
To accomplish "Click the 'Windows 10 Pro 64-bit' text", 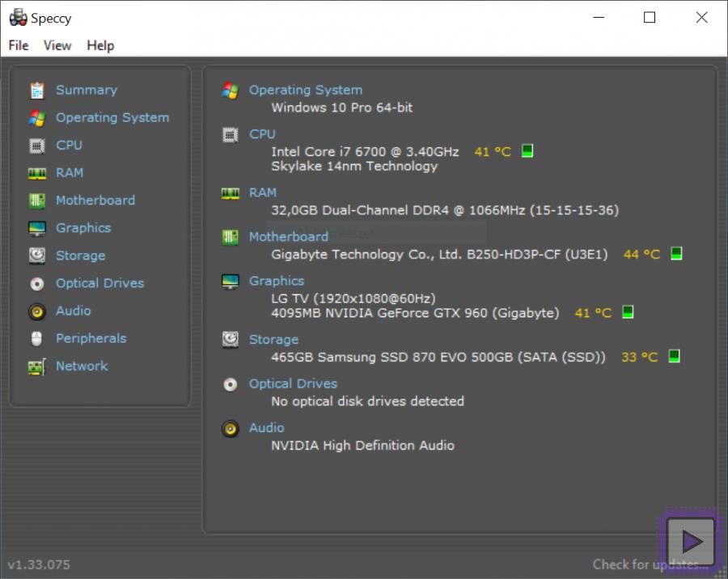I will (341, 108).
